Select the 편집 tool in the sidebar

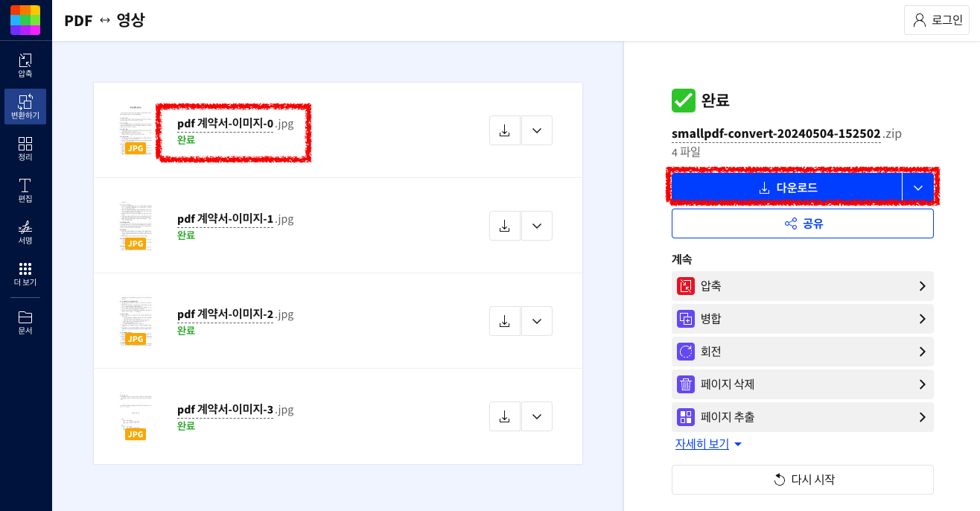click(x=25, y=190)
